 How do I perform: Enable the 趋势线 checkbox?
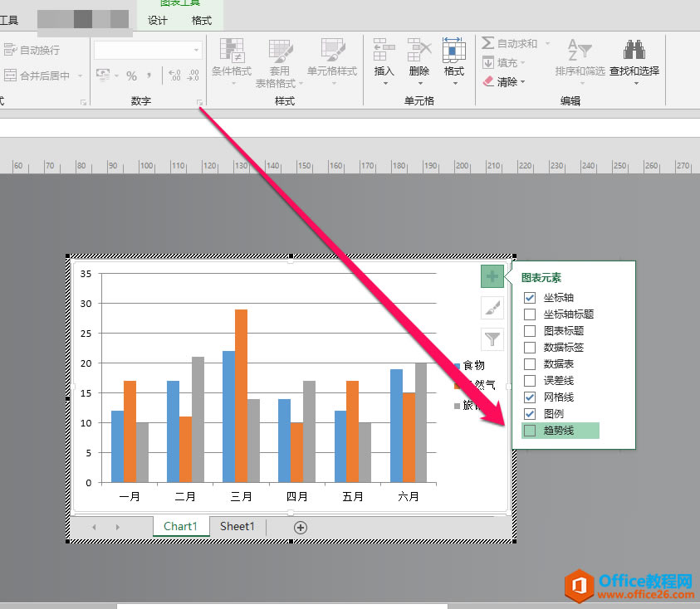click(x=530, y=430)
